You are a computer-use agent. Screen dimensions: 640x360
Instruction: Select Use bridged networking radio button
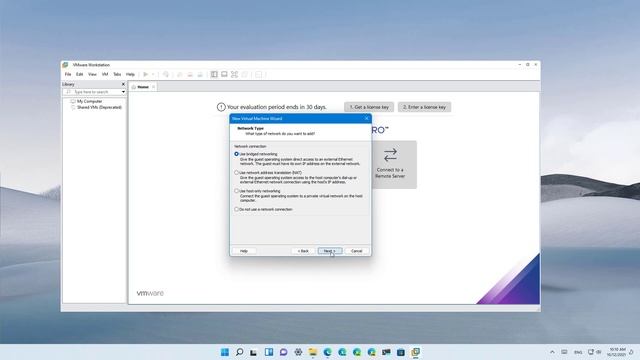[236, 154]
